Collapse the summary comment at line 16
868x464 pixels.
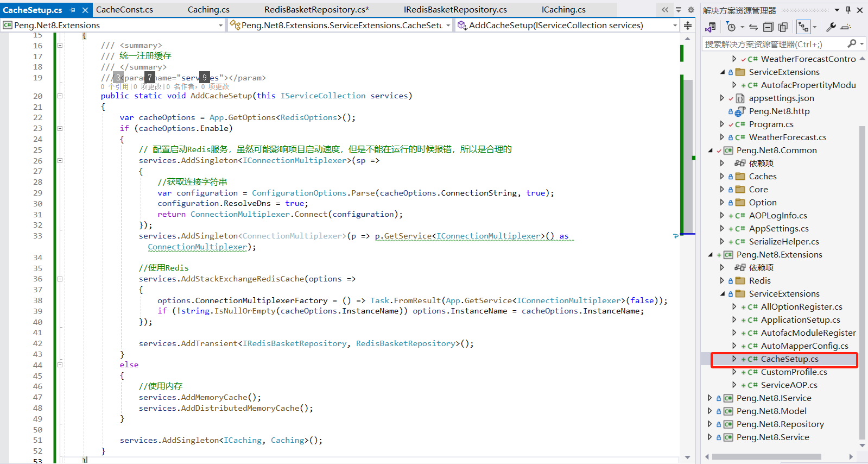tap(60, 46)
